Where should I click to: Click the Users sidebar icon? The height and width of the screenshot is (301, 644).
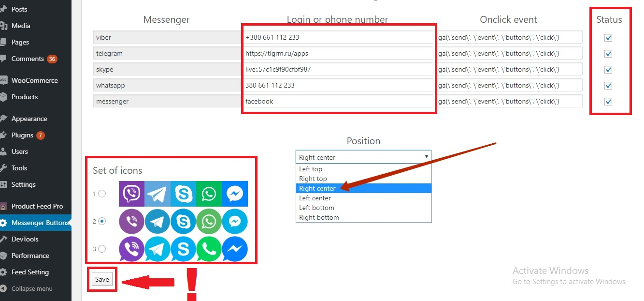point(3,151)
